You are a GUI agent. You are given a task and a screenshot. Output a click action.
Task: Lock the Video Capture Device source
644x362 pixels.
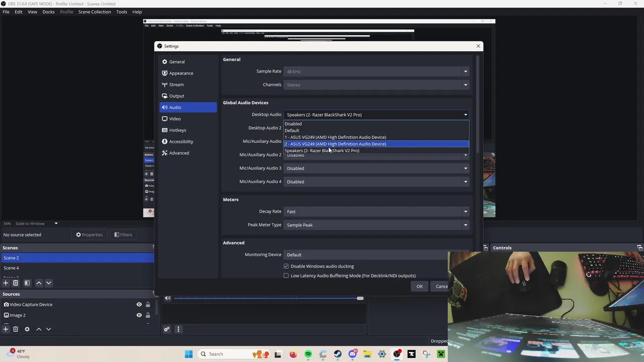[148, 304]
